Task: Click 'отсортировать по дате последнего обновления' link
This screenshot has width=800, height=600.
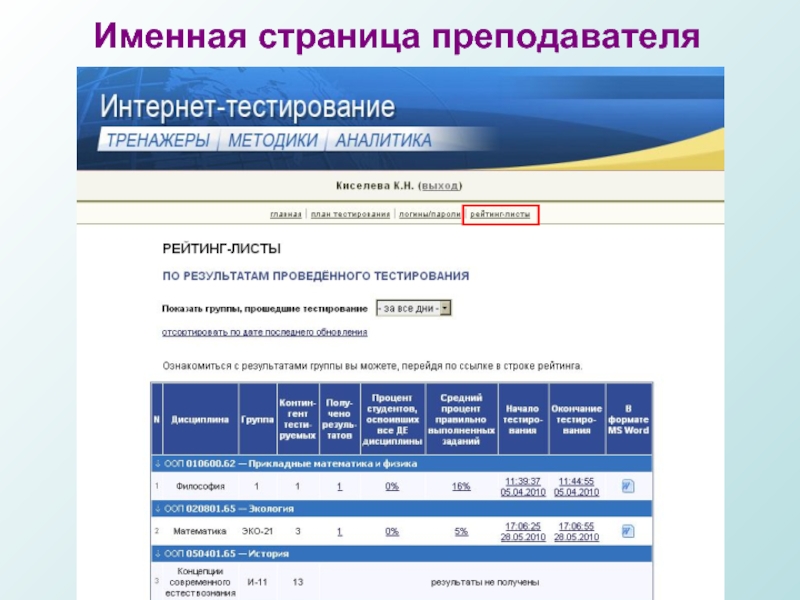Action: coord(265,332)
